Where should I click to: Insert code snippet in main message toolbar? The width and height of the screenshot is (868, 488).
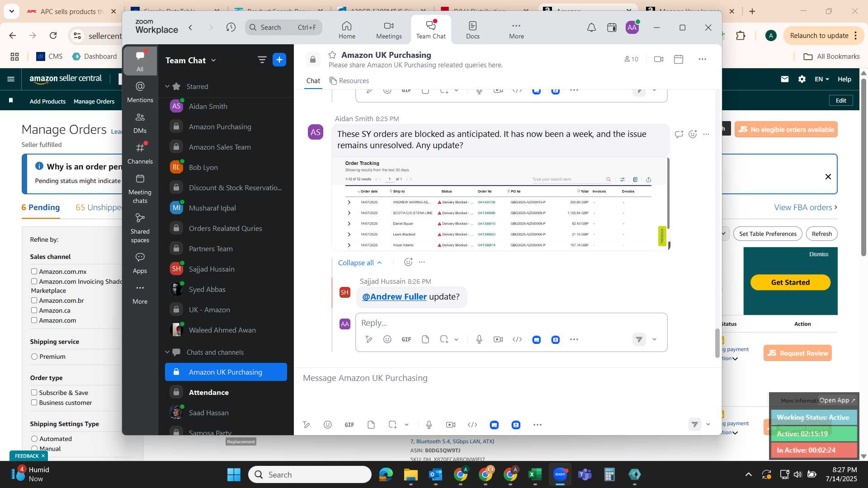coord(472,425)
